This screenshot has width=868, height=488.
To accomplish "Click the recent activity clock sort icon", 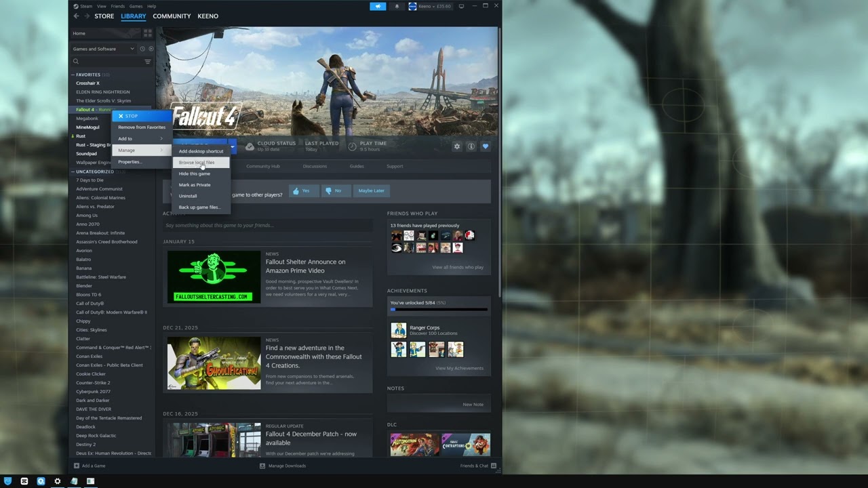I will 142,49.
